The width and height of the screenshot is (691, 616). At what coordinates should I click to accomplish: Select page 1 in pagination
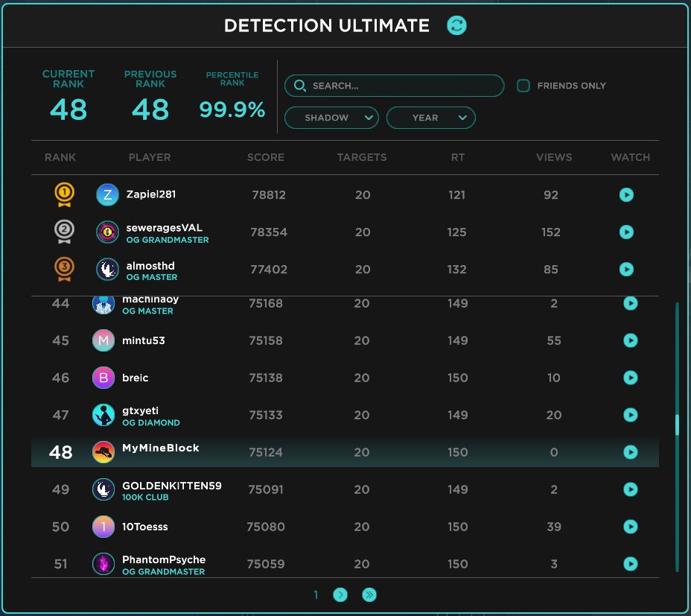coord(316,595)
